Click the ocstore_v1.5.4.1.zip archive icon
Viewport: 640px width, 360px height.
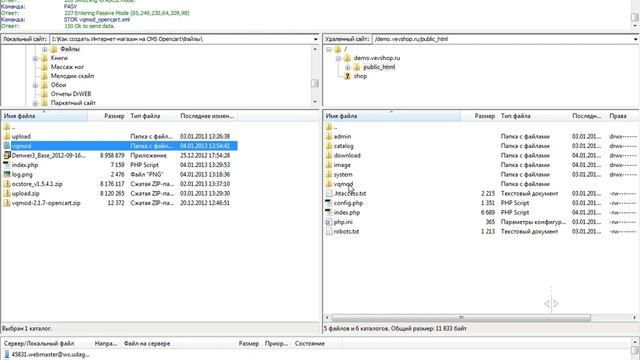coord(7,184)
